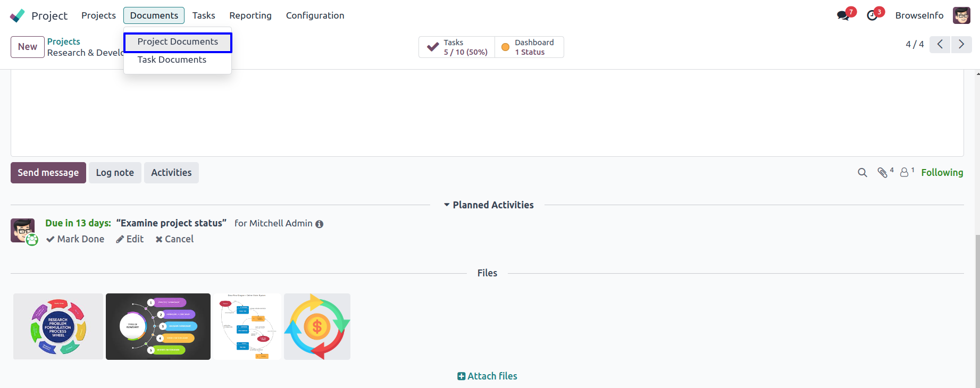
Task: Show followers using the person icon
Action: pos(904,173)
